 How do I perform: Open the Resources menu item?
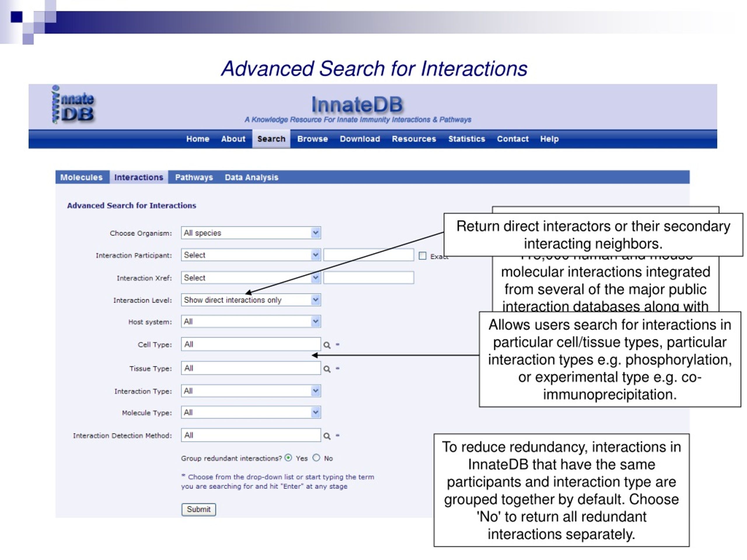(414, 139)
